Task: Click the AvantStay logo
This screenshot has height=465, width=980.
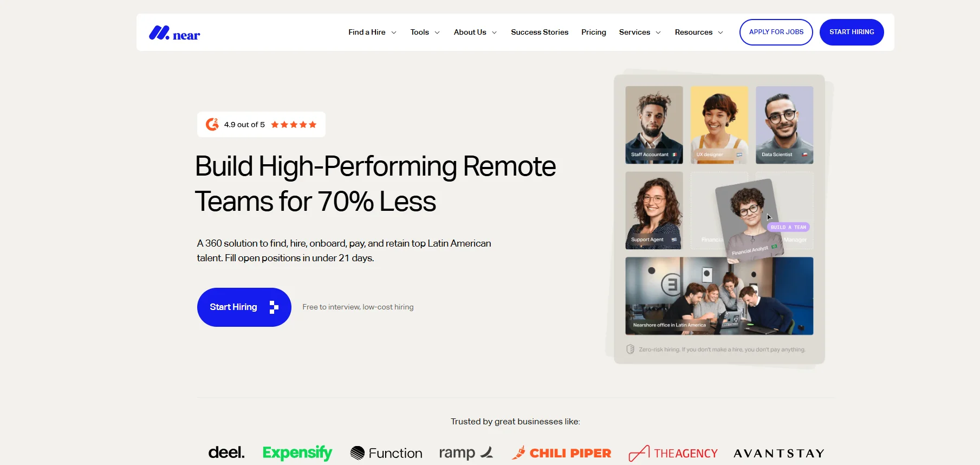Action: (779, 454)
